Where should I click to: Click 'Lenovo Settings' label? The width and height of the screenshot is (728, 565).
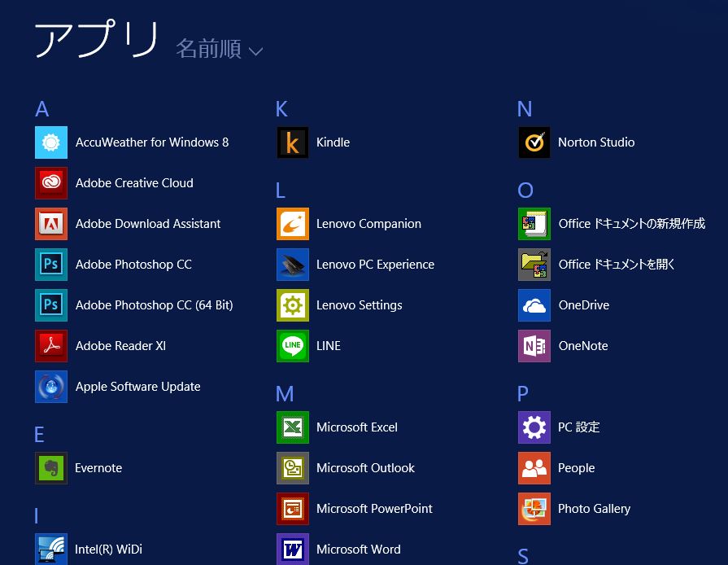(359, 305)
